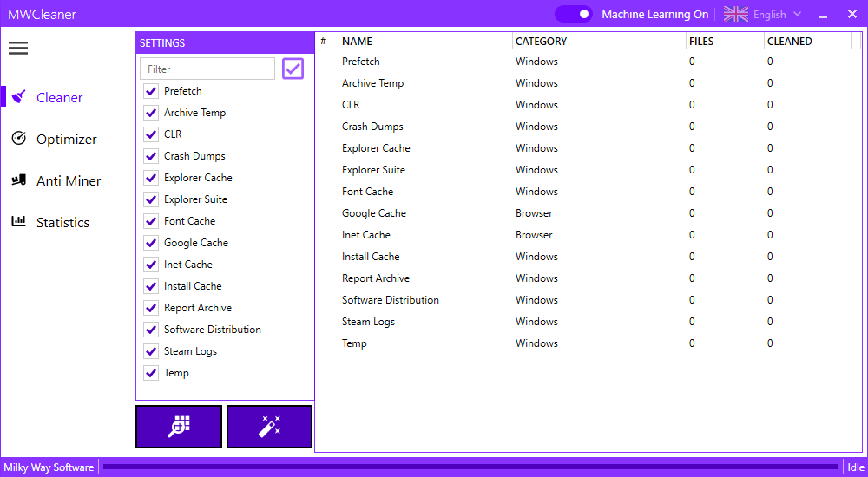Viewport: 868px width, 477px height.
Task: Switch to the Cleaner section
Action: click(x=59, y=97)
